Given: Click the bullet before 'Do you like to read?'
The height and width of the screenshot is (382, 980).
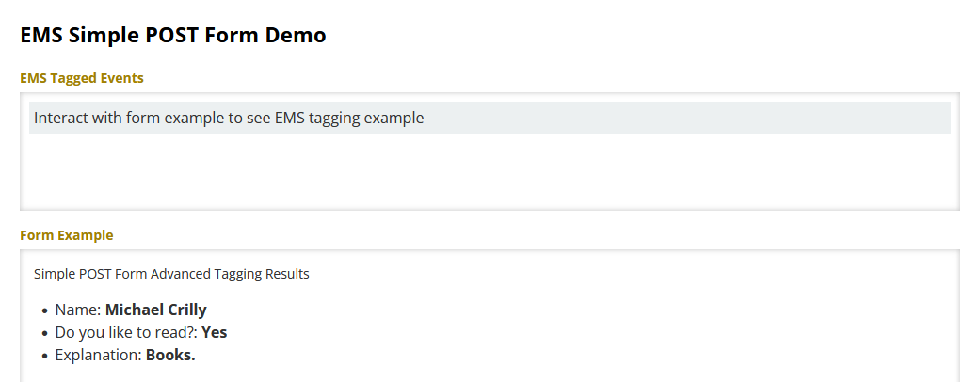Looking at the screenshot, I should click(45, 333).
